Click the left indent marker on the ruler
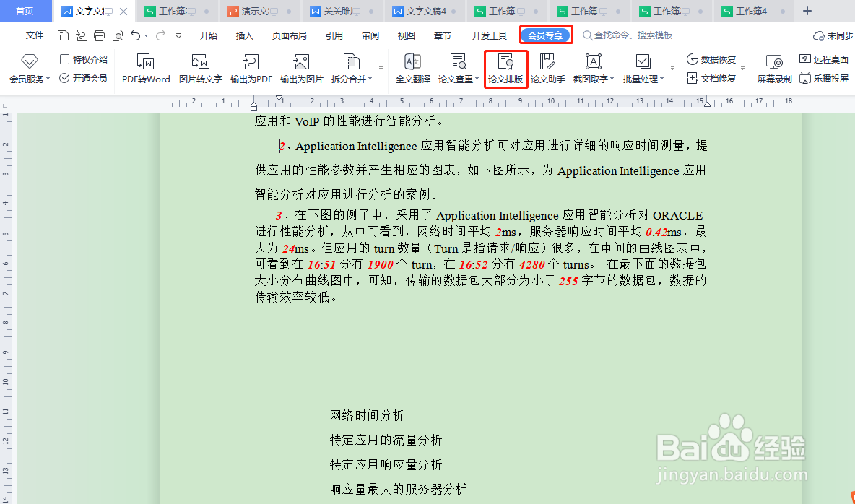Image resolution: width=855 pixels, height=504 pixels. pyautogui.click(x=254, y=106)
